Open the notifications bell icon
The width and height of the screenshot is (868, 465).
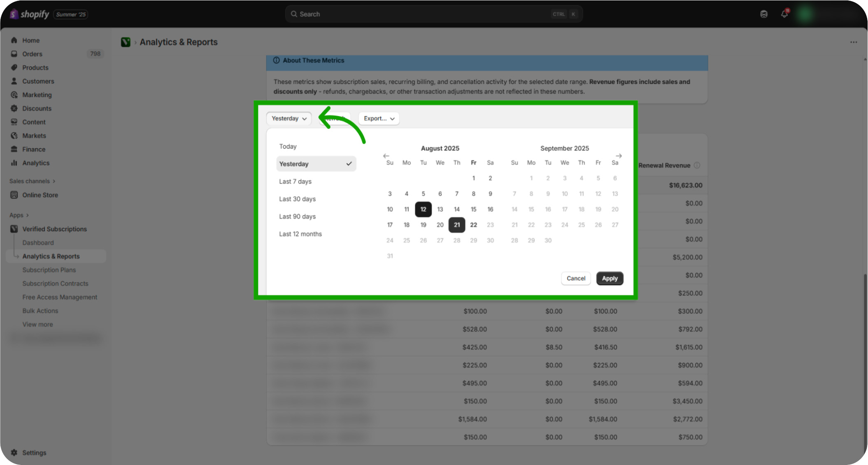pos(784,14)
